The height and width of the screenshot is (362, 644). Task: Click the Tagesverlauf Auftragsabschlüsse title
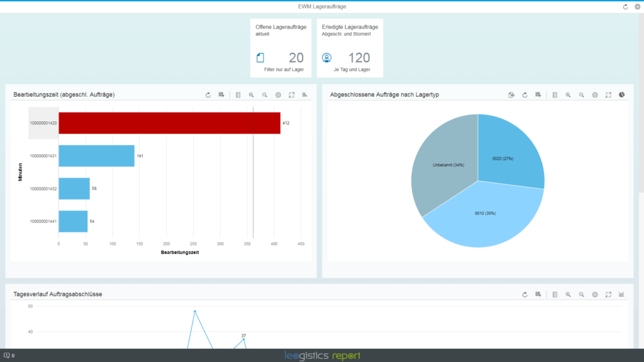click(x=57, y=294)
